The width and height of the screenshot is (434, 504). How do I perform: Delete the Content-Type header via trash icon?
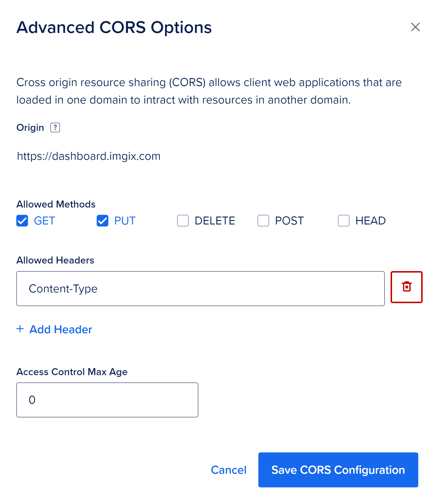click(x=406, y=287)
